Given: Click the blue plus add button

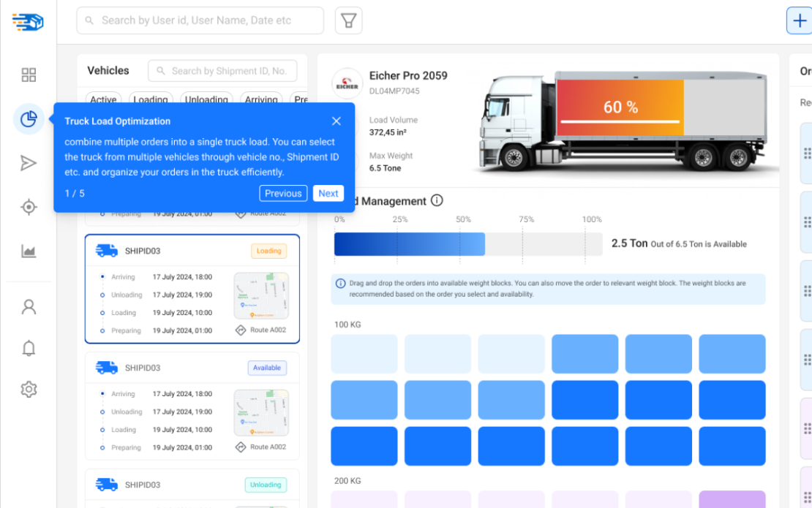Looking at the screenshot, I should pyautogui.click(x=800, y=20).
